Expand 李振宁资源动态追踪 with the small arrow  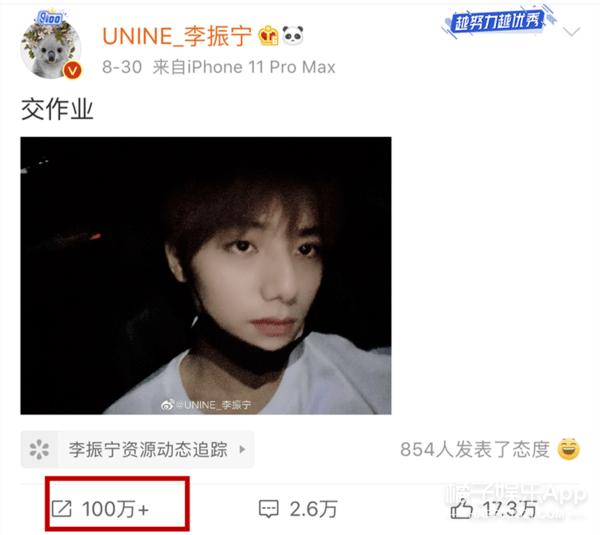point(242,449)
